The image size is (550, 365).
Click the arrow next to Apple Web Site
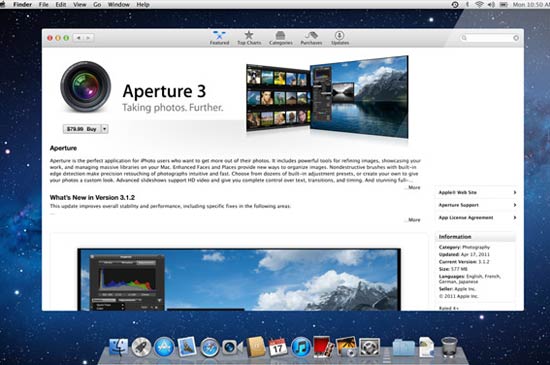click(x=515, y=192)
